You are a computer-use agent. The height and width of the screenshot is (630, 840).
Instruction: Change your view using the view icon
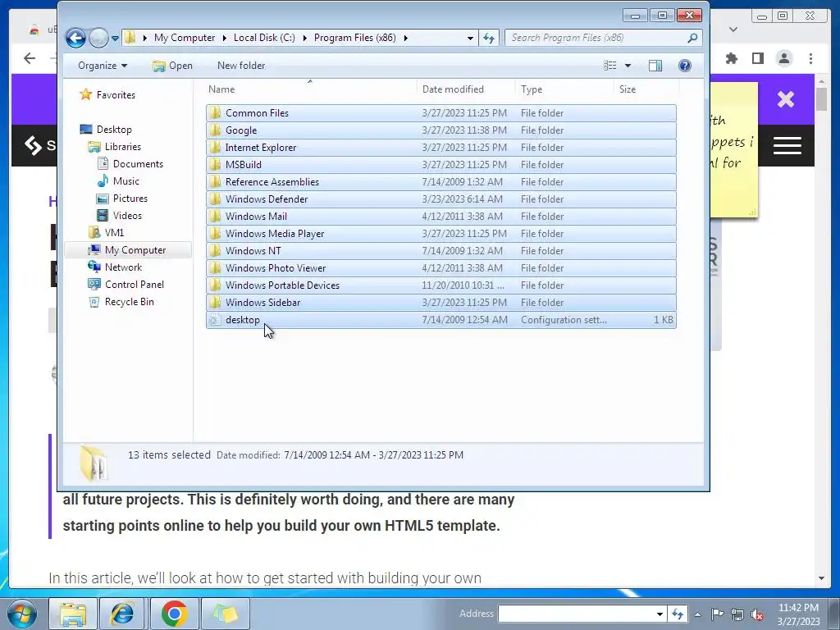tap(610, 66)
